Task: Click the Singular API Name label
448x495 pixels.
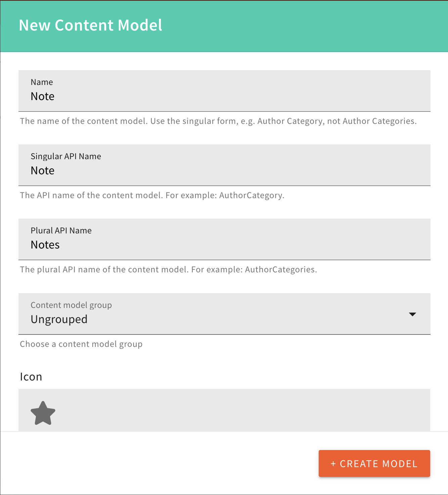Action: point(66,156)
